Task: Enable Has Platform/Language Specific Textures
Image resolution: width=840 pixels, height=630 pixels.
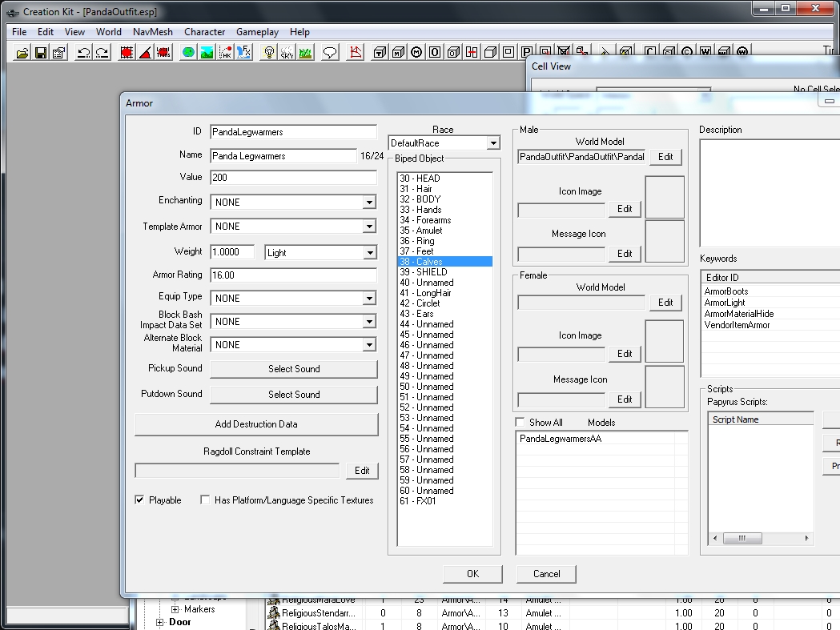Action: click(x=205, y=500)
